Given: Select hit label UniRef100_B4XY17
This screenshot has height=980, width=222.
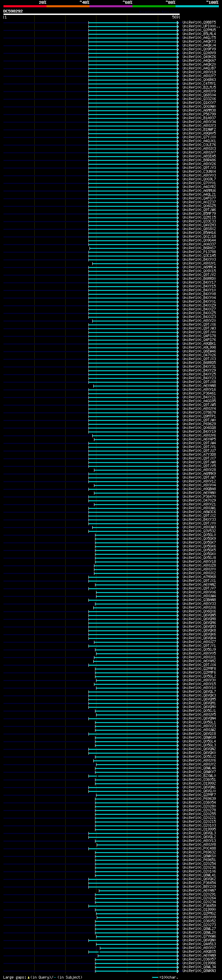Looking at the screenshot, I should tap(199, 283).
